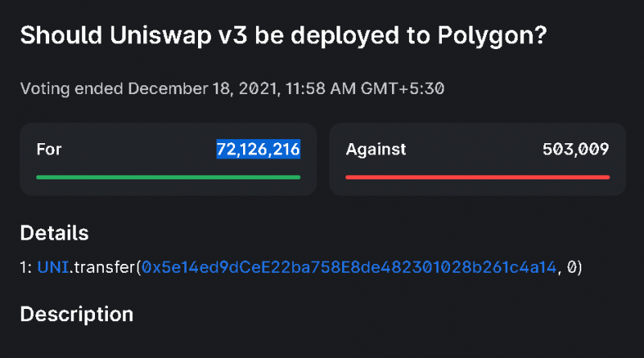Click the Description heading
This screenshot has height=358, width=644.
(x=76, y=314)
